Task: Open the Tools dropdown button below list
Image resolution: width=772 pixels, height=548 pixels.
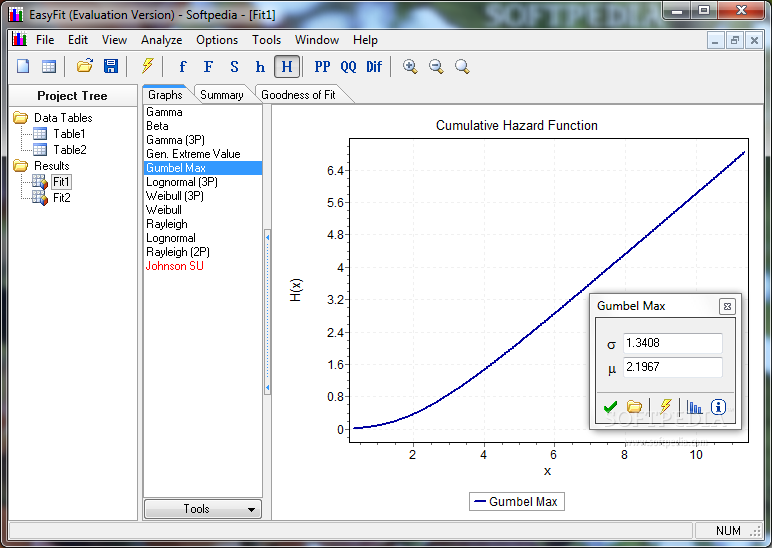Action: tap(202, 509)
